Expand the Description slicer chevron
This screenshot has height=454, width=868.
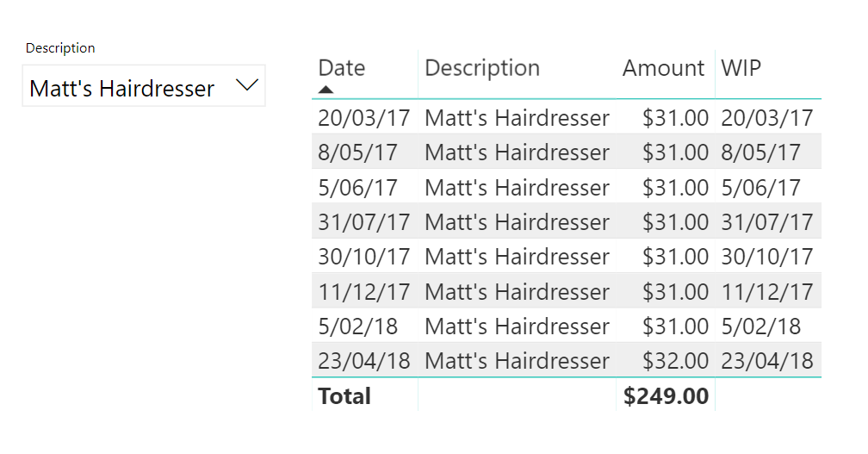point(246,85)
